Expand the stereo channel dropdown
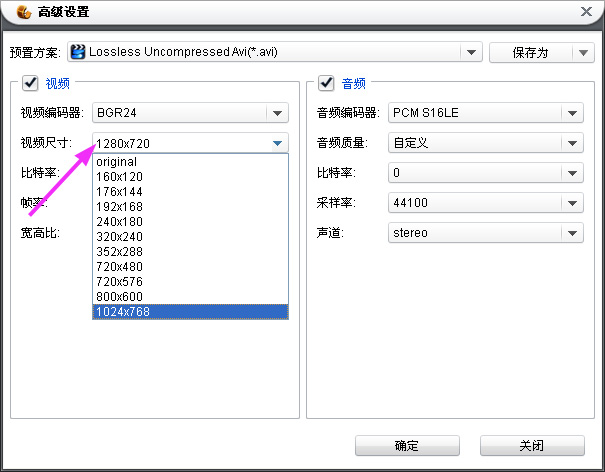This screenshot has height=472, width=605. tap(572, 233)
